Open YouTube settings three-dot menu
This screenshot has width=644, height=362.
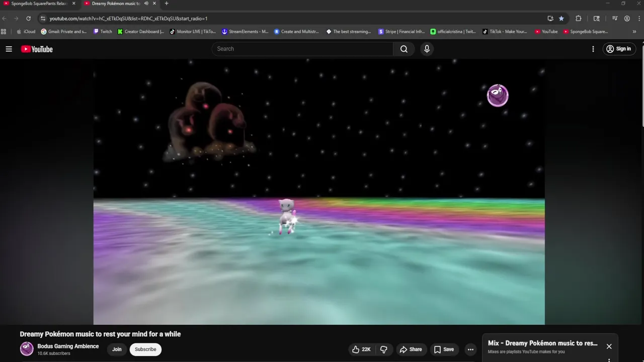click(593, 49)
